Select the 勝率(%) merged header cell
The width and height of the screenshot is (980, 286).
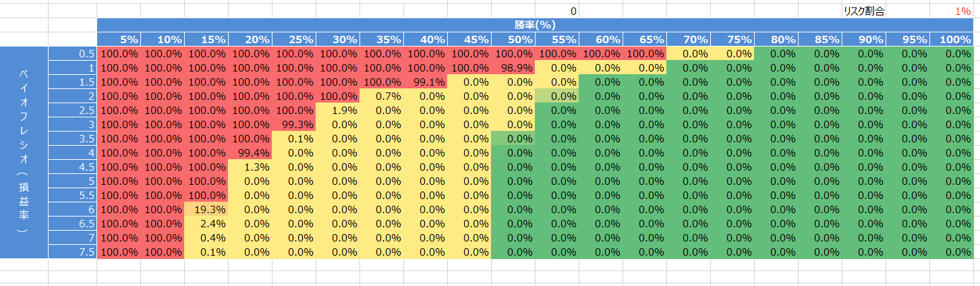[x=535, y=25]
